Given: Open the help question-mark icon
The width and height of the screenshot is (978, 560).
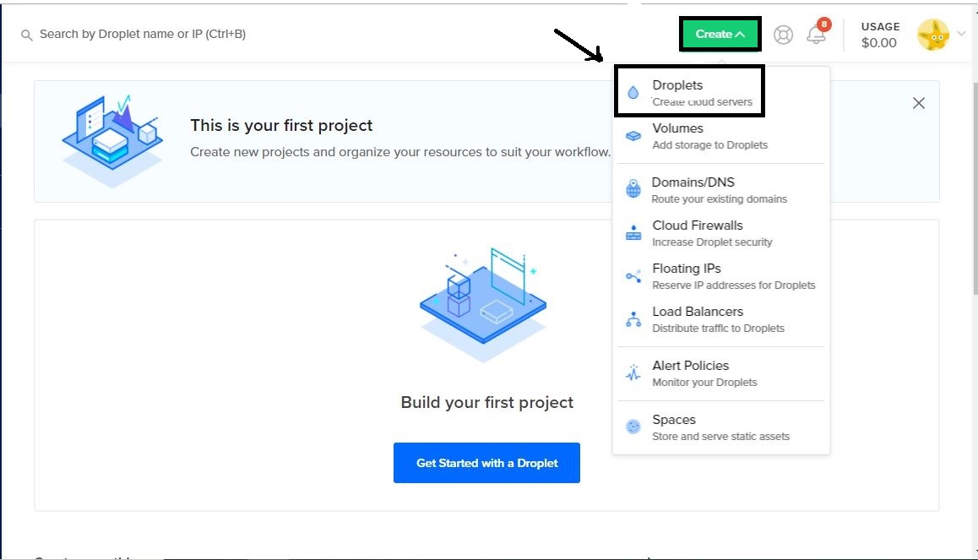Looking at the screenshot, I should pyautogui.click(x=783, y=35).
